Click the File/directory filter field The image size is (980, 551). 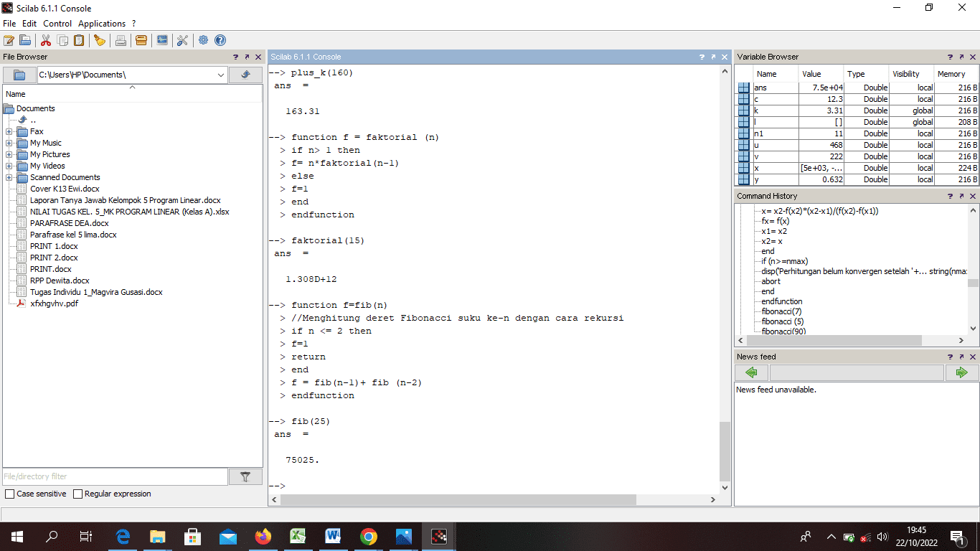tap(116, 476)
